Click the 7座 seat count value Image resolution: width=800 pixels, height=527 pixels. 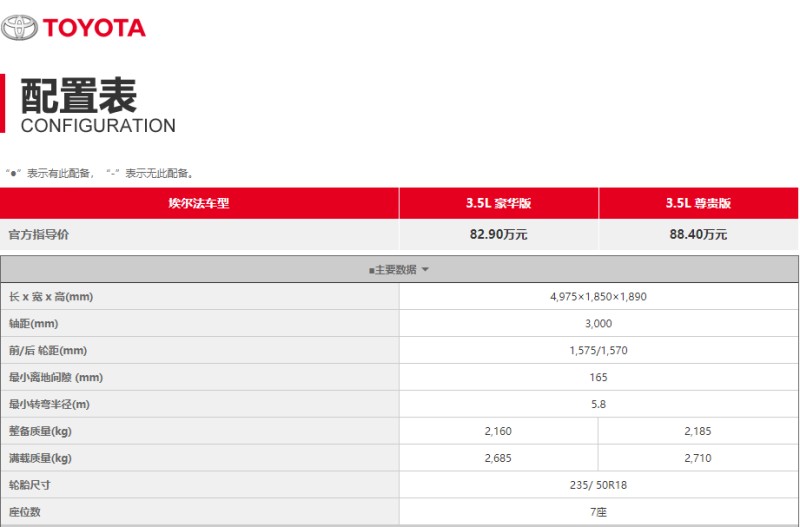[x=598, y=512]
